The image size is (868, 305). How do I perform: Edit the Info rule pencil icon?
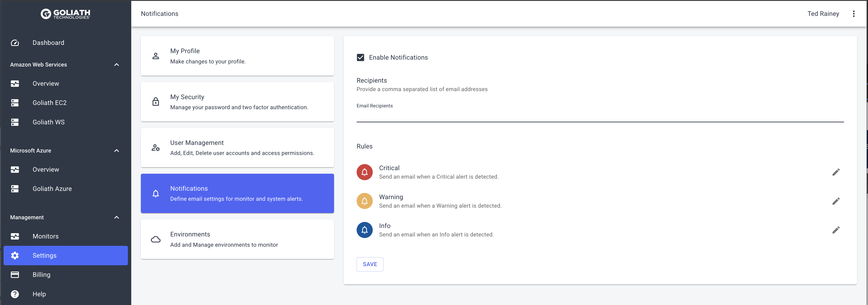836,230
